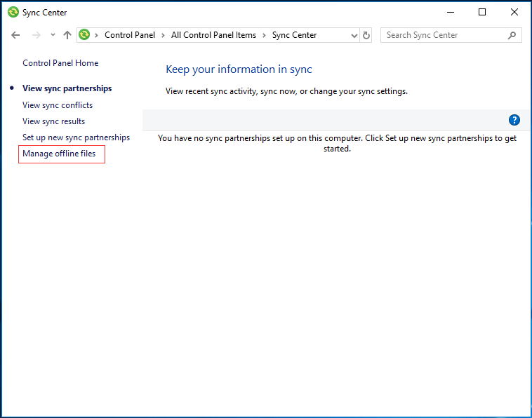Click the blue Help question mark icon
This screenshot has width=532, height=418.
click(x=514, y=120)
